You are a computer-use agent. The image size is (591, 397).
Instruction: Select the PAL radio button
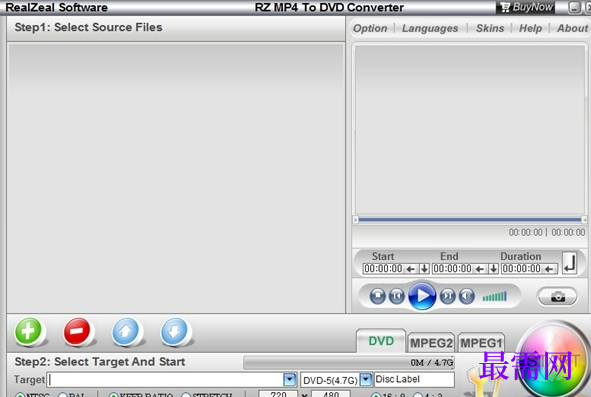click(x=63, y=394)
